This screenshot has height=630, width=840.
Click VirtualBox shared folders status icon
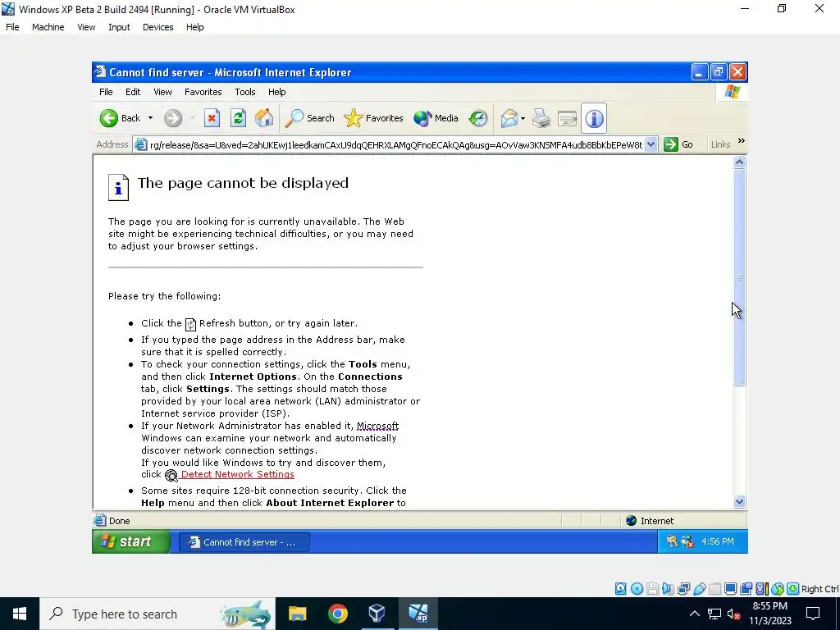pos(714,589)
